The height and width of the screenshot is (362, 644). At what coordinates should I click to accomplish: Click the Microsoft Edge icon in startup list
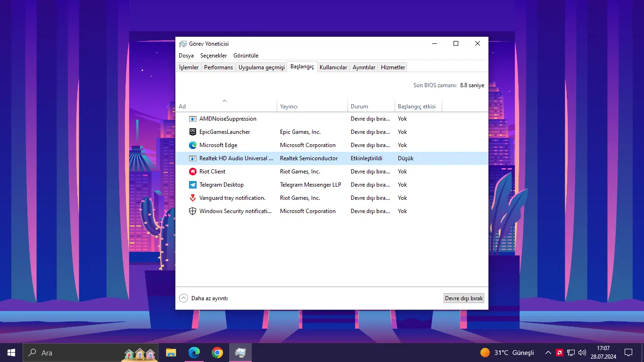192,145
